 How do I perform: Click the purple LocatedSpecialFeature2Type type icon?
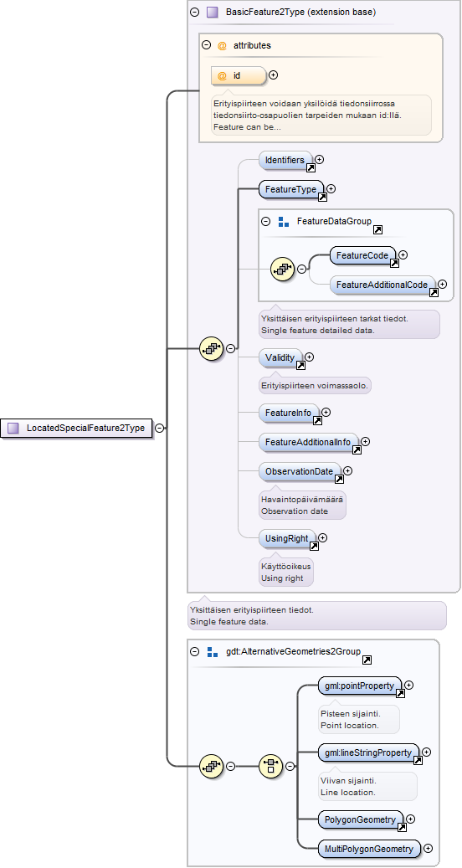click(13, 428)
